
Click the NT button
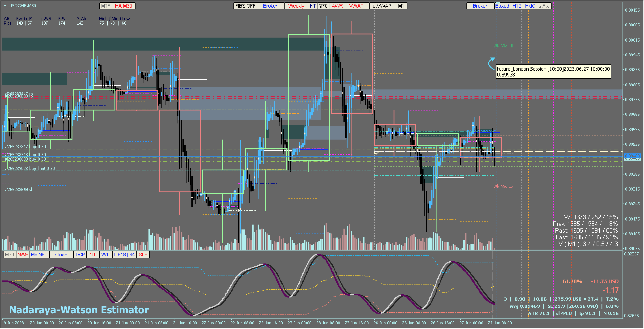[313, 6]
